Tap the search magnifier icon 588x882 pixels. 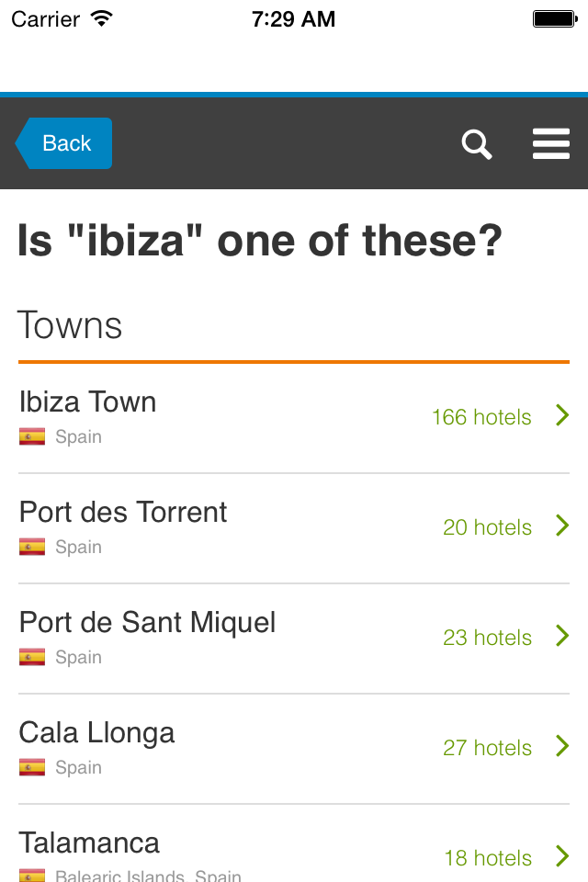477,144
